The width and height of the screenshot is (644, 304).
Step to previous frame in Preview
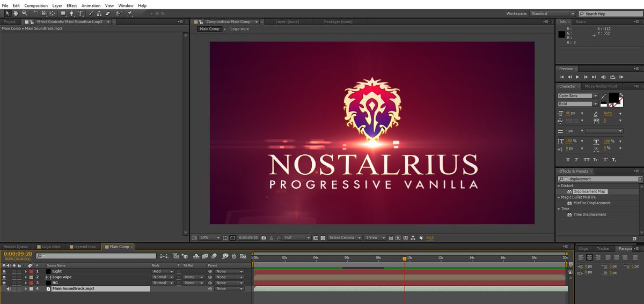pyautogui.click(x=569, y=77)
